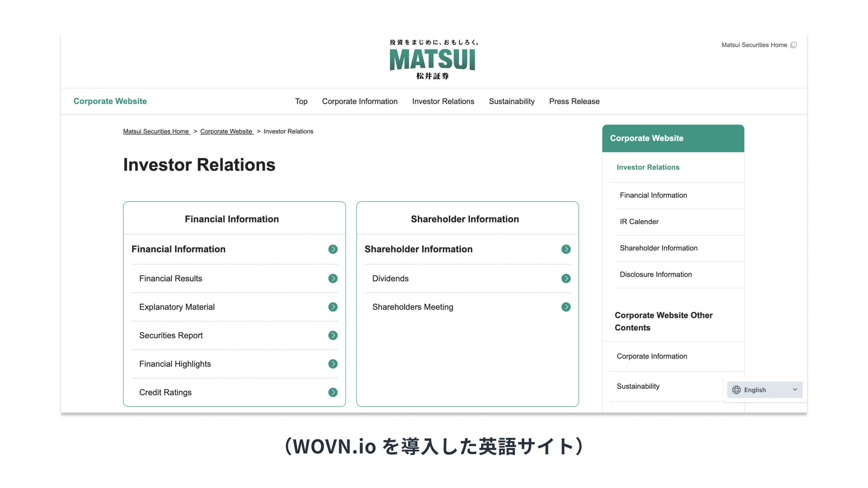Click Matsui Securities Home breadcrumb link
The image size is (868, 488).
coord(156,131)
